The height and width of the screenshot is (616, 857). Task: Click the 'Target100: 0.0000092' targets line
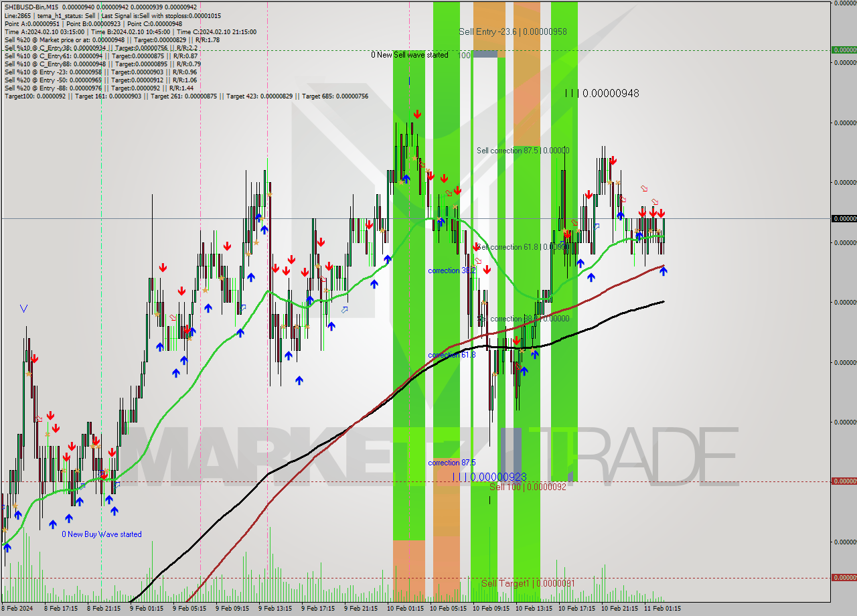186,96
